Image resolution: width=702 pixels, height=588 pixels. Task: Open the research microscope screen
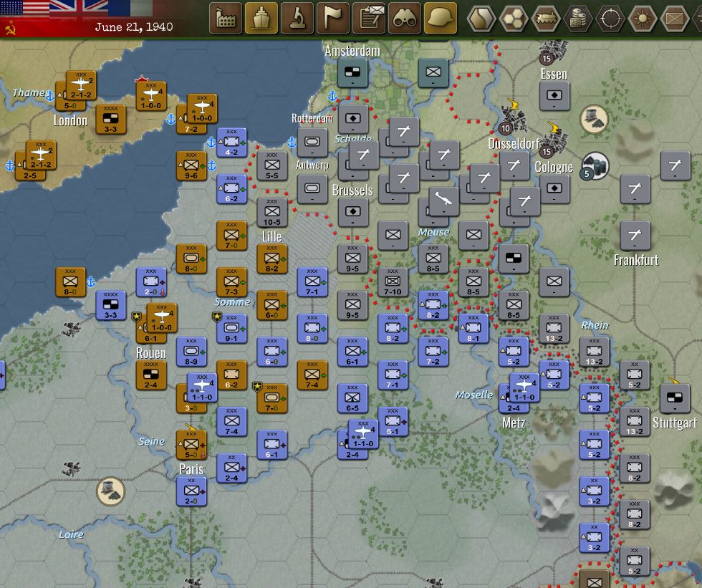[x=297, y=18]
